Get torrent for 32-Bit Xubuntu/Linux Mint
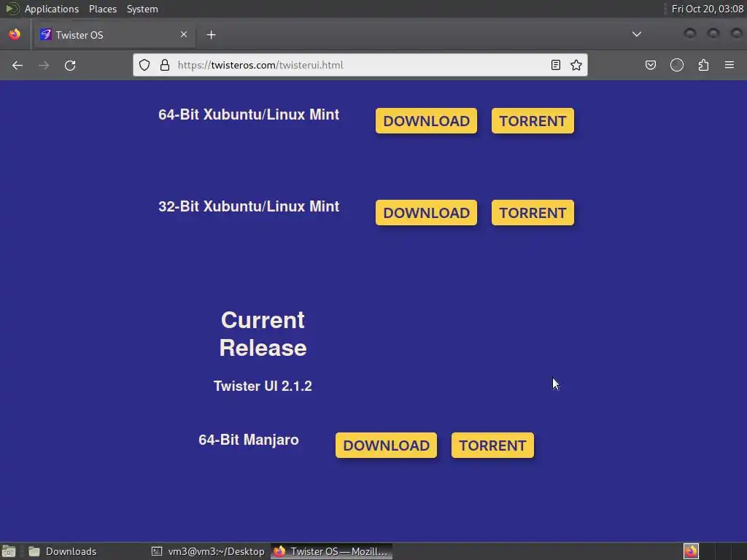This screenshot has width=747, height=560. [x=533, y=213]
